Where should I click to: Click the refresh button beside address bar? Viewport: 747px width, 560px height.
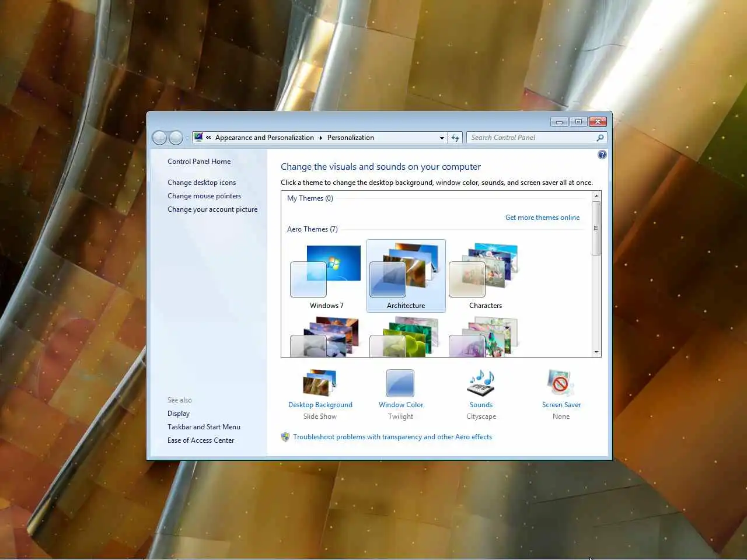455,138
